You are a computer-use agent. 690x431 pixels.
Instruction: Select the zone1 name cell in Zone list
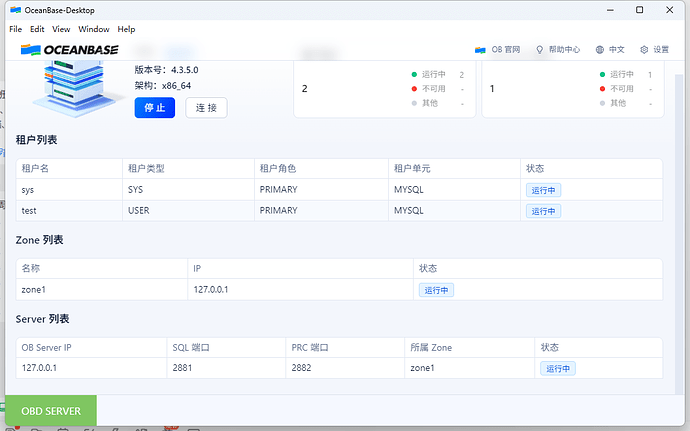(x=102, y=290)
